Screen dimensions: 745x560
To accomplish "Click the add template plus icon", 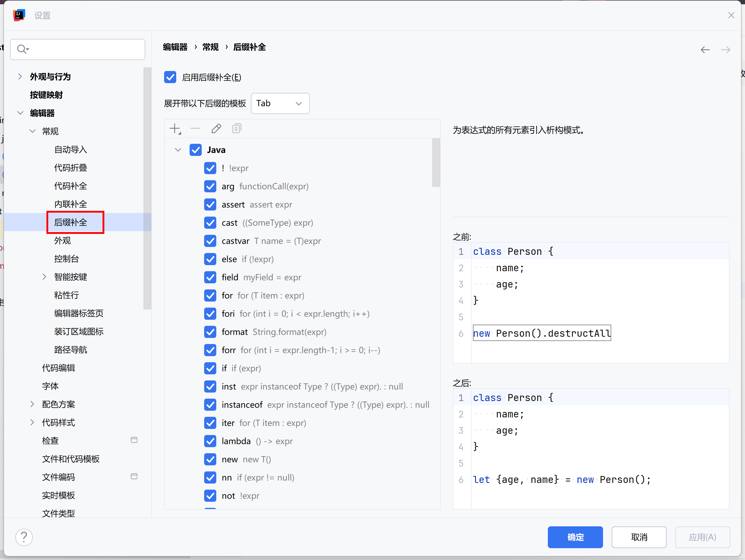I will pyautogui.click(x=175, y=129).
